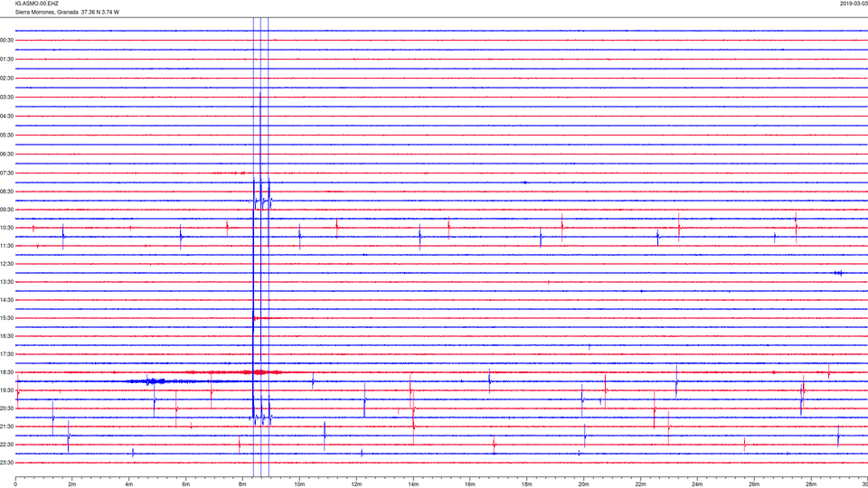The height and width of the screenshot is (488, 868).
Task: Select the 03:30 time label
Action: [x=6, y=98]
